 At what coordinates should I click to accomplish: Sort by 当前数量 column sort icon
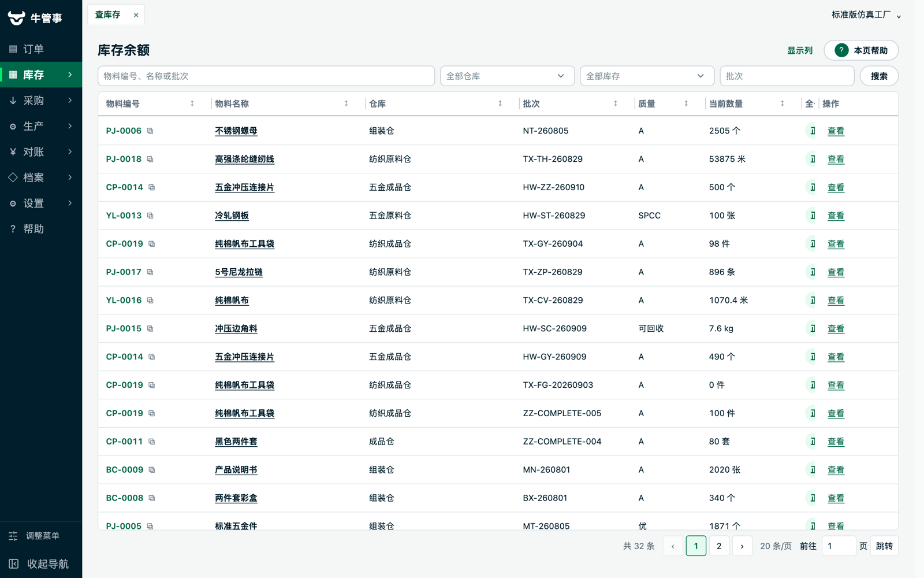pos(783,103)
